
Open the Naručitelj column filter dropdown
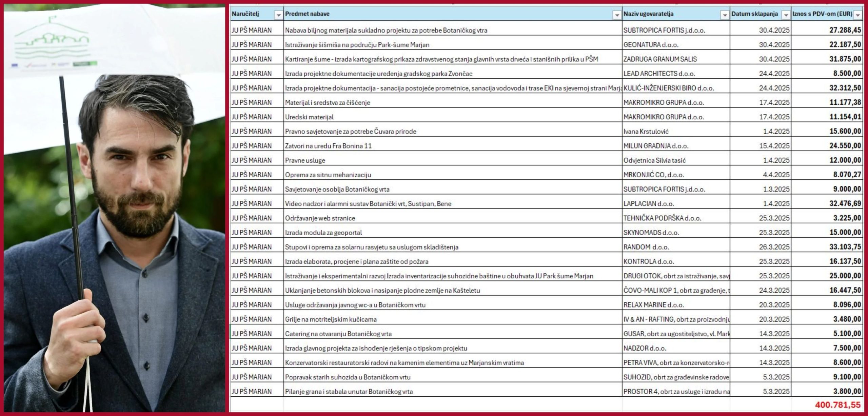pyautogui.click(x=278, y=15)
